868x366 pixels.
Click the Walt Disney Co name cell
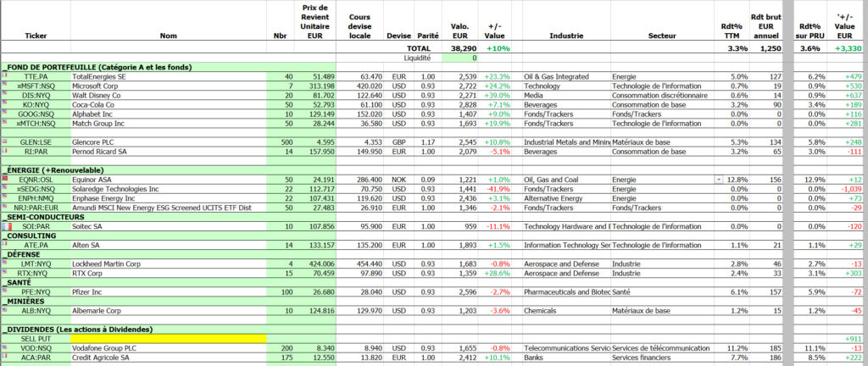coord(169,96)
